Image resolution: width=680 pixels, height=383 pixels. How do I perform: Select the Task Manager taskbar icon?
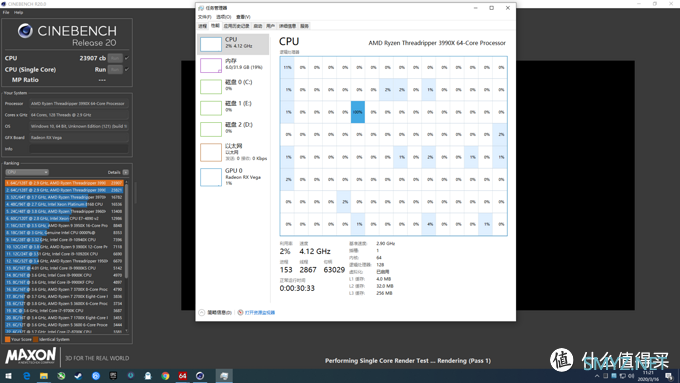pos(224,376)
